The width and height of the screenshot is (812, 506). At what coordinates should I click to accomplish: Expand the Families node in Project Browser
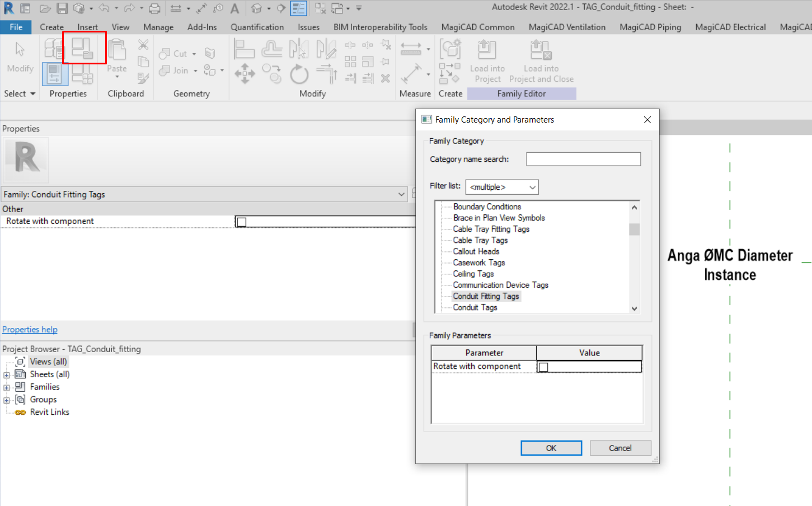pos(6,387)
